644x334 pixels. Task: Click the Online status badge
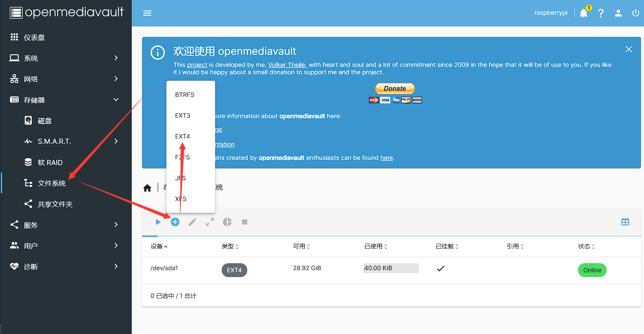click(592, 270)
